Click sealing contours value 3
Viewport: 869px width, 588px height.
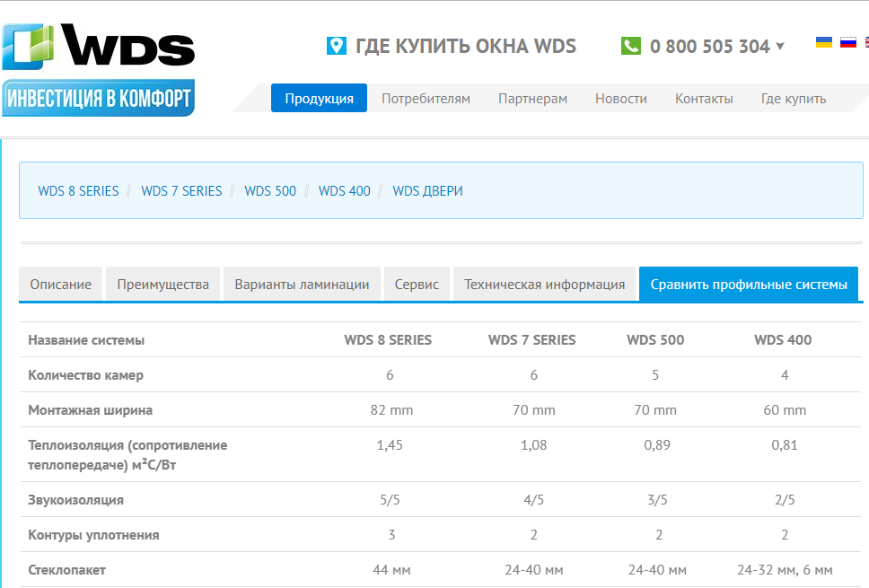(x=391, y=535)
